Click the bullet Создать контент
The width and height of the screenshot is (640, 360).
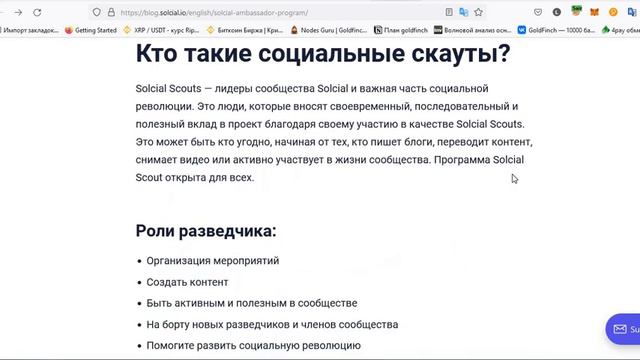coord(187,282)
